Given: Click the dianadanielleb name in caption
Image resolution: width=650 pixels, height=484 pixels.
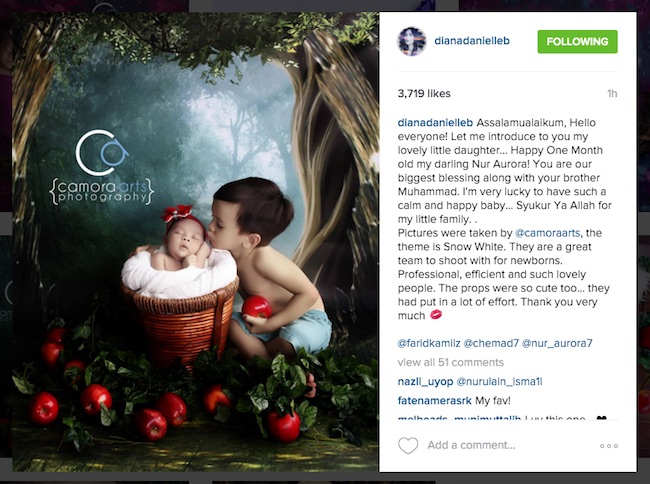Looking at the screenshot, I should point(435,123).
